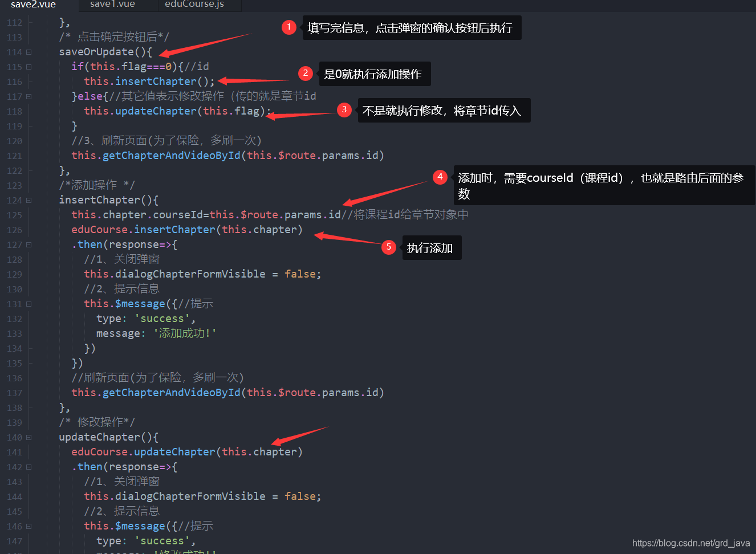Image resolution: width=756 pixels, height=554 pixels.
Task: Open the eduCourse.js tab
Action: pyautogui.click(x=194, y=5)
